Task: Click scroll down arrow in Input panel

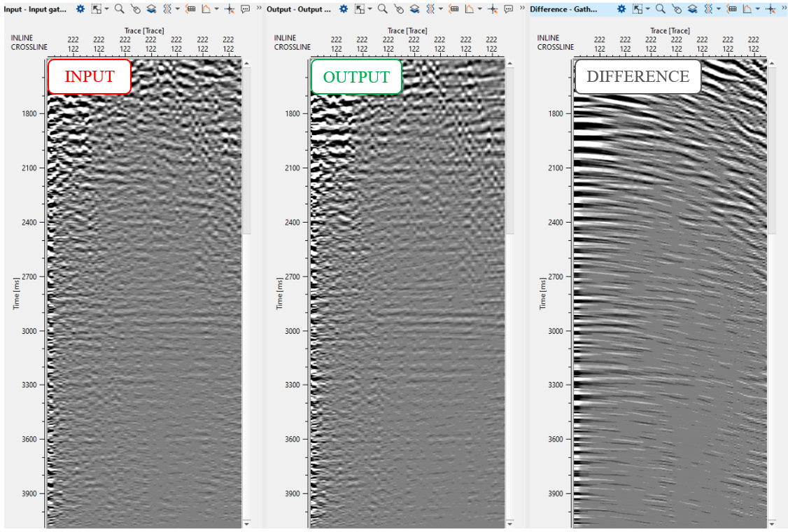Action: [x=246, y=523]
